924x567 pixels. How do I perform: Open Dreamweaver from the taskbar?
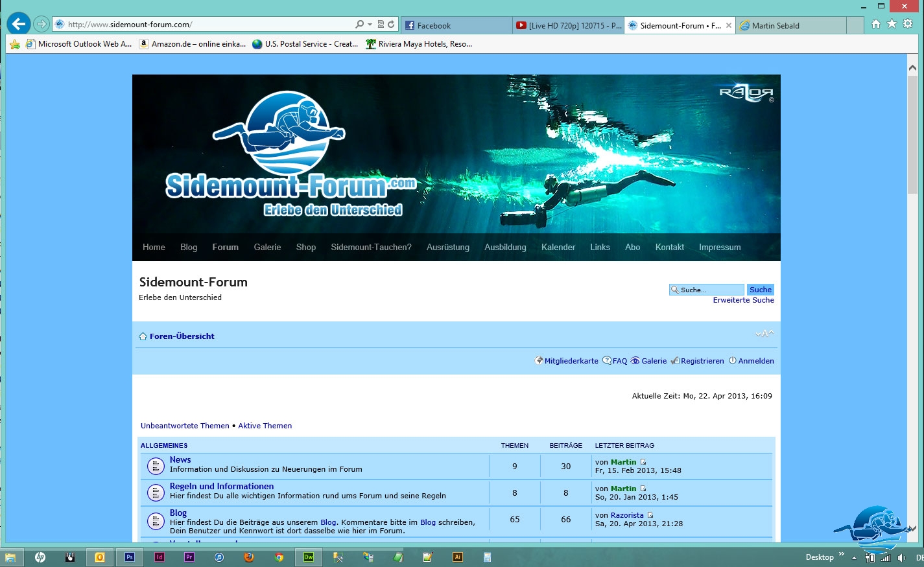[309, 557]
